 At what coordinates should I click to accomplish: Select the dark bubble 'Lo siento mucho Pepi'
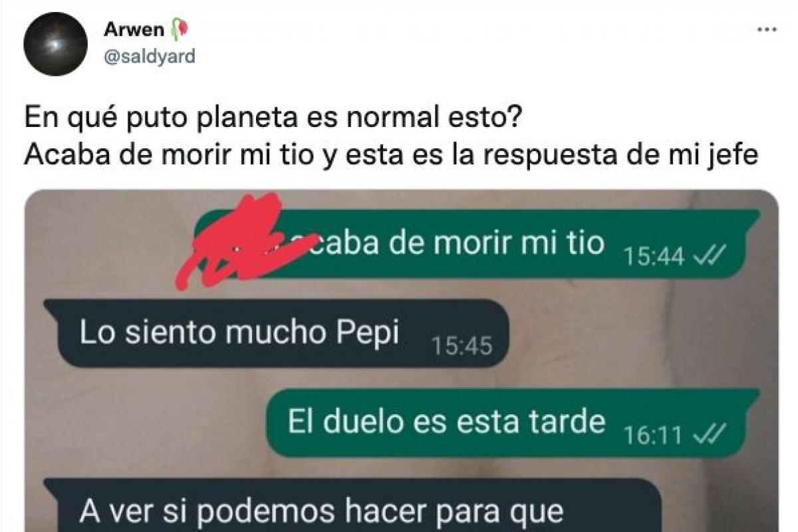(x=276, y=332)
